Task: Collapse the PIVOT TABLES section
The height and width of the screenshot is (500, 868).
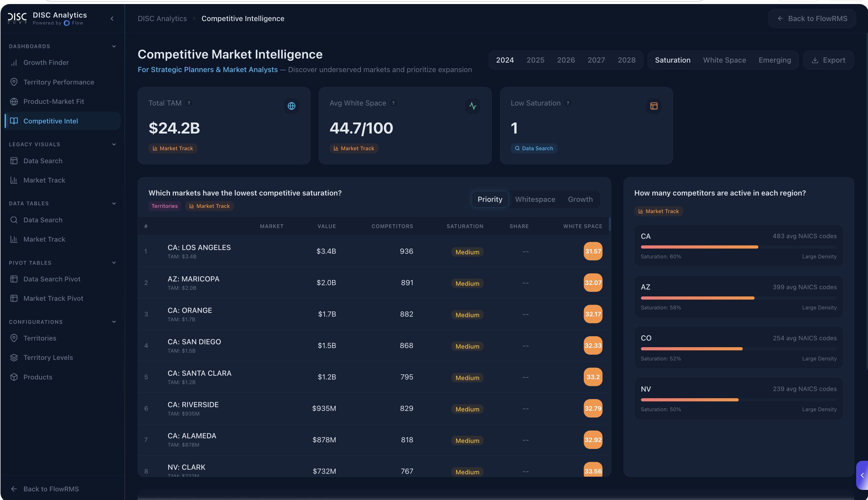Action: [x=114, y=263]
